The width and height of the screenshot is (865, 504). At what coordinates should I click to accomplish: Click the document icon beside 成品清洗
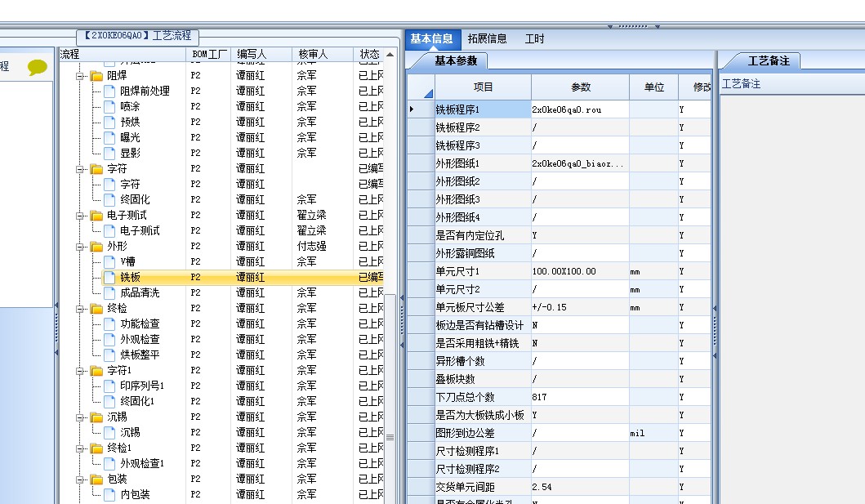109,292
